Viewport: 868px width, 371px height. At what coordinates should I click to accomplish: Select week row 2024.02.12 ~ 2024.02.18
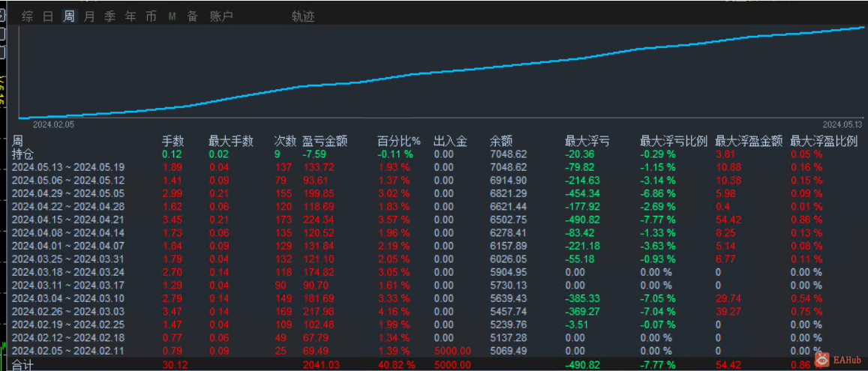(434, 338)
